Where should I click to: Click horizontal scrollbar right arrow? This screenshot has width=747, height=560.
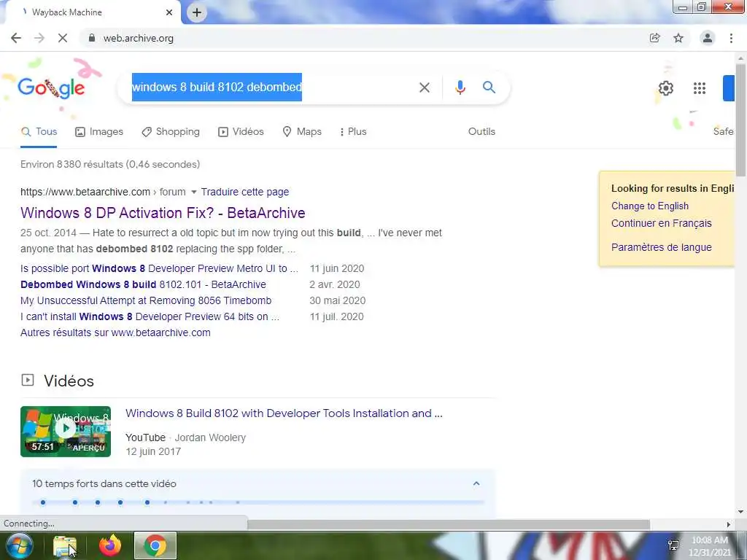(x=729, y=524)
